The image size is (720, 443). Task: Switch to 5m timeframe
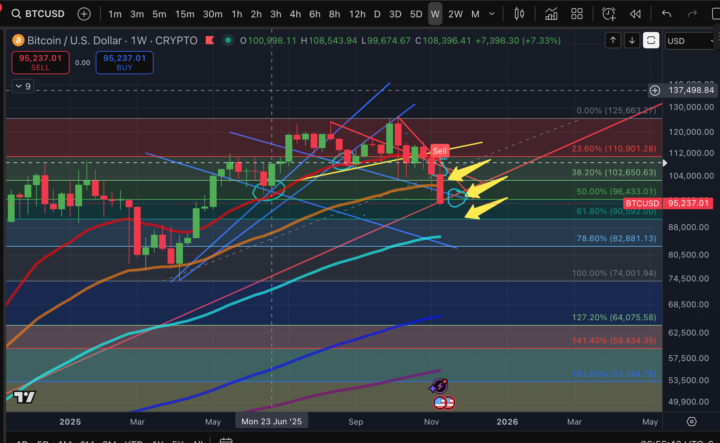click(159, 14)
